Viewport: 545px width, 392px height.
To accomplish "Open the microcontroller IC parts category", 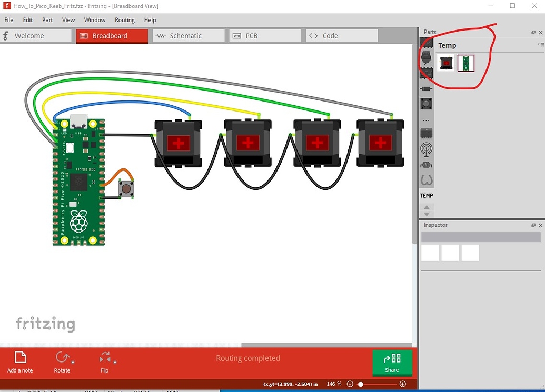I will point(427,132).
